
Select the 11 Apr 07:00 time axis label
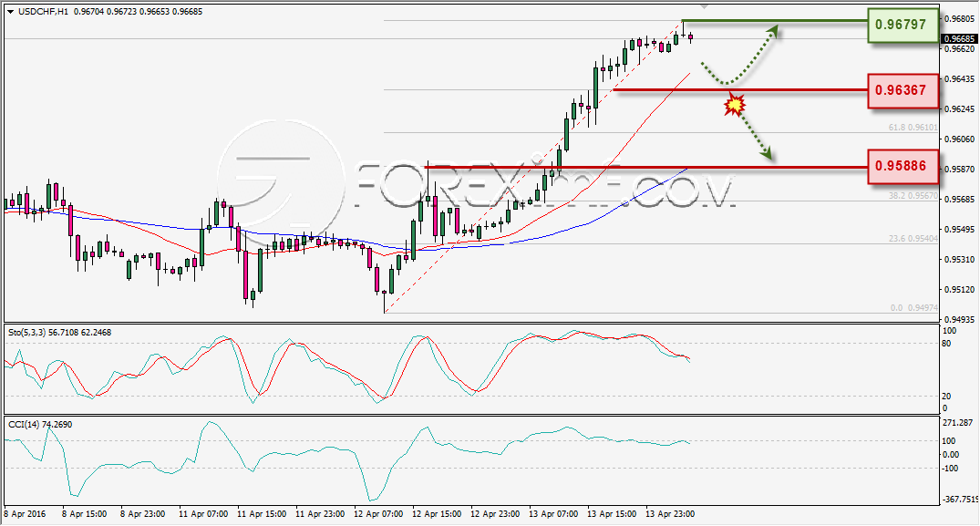[x=203, y=514]
